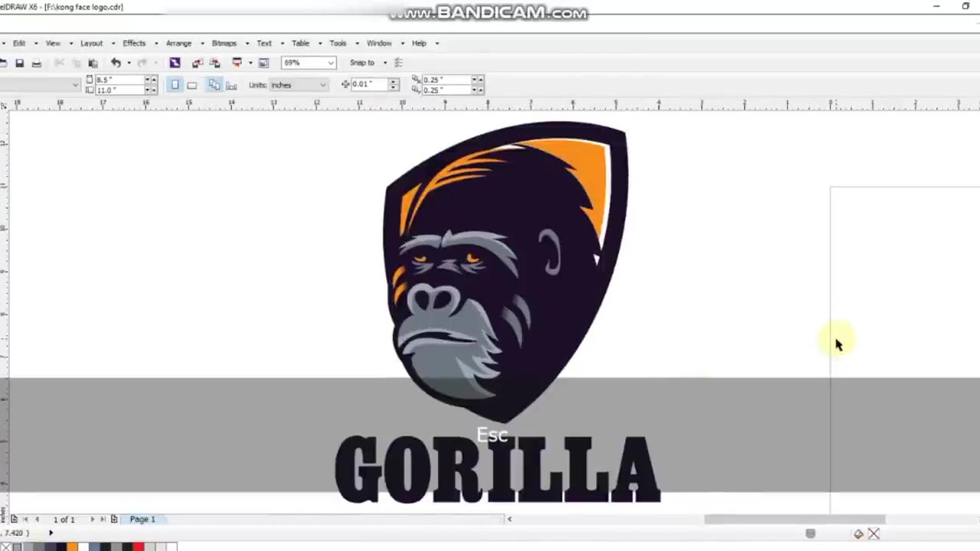Go to last page arrow in navigator
Image resolution: width=980 pixels, height=551 pixels.
[x=103, y=519]
